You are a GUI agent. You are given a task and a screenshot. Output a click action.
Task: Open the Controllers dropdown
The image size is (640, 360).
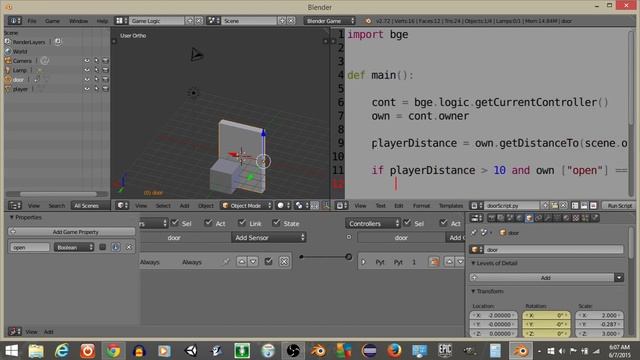click(x=373, y=223)
